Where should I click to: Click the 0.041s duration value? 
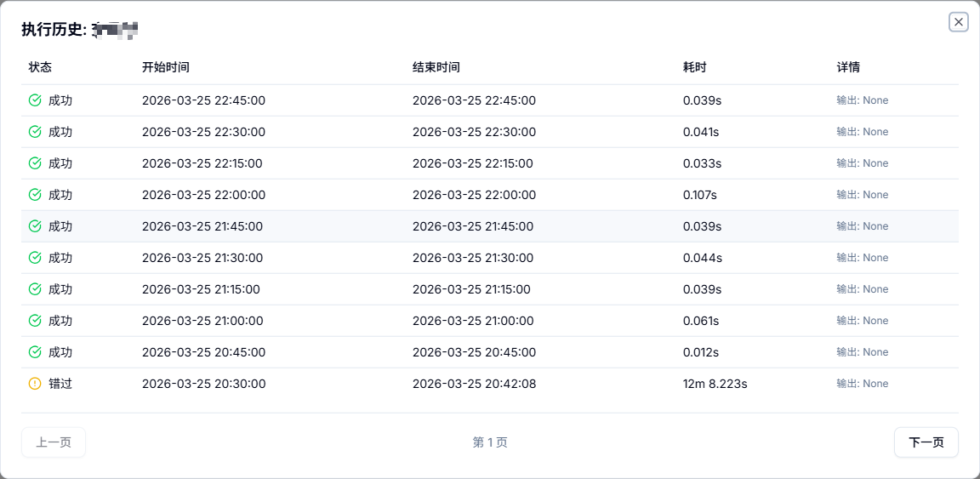point(701,132)
